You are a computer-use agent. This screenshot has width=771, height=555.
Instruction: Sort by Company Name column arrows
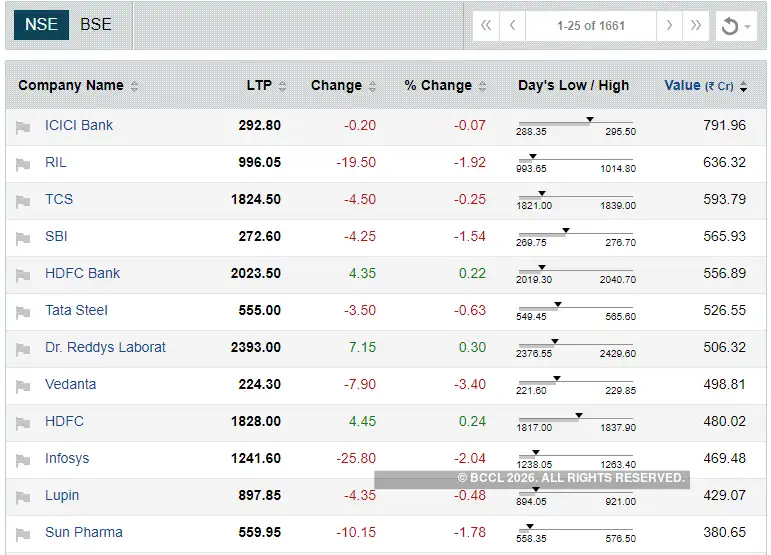point(134,87)
